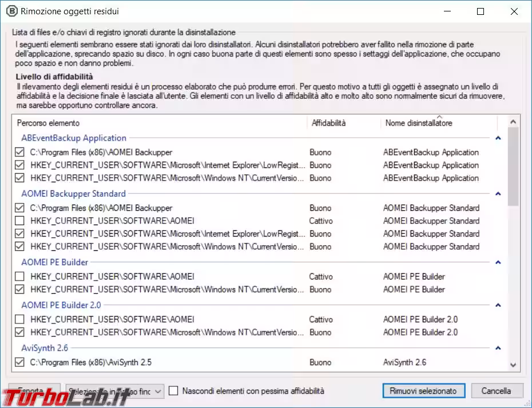Click the 'Rimuovi selezionato' button

point(423,391)
